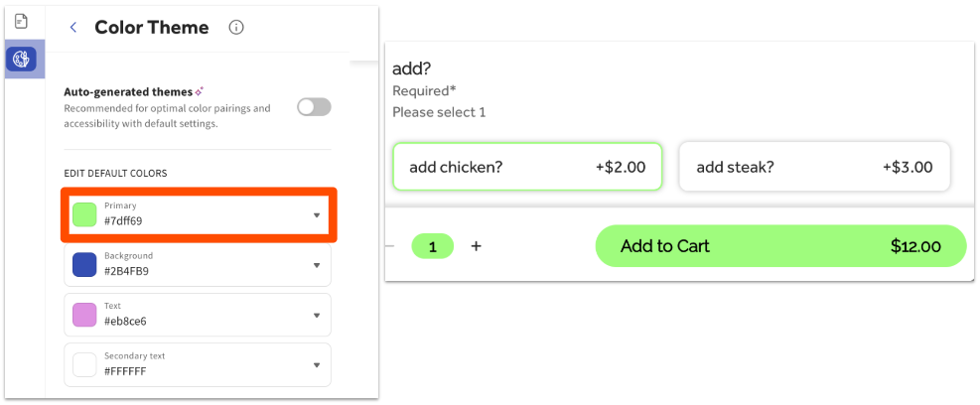The width and height of the screenshot is (980, 405).
Task: Click the back arrow beside Color Theme
Action: [73, 28]
